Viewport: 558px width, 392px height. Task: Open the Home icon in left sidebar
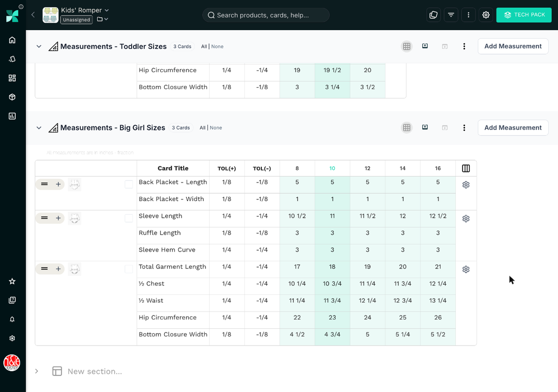(13, 40)
